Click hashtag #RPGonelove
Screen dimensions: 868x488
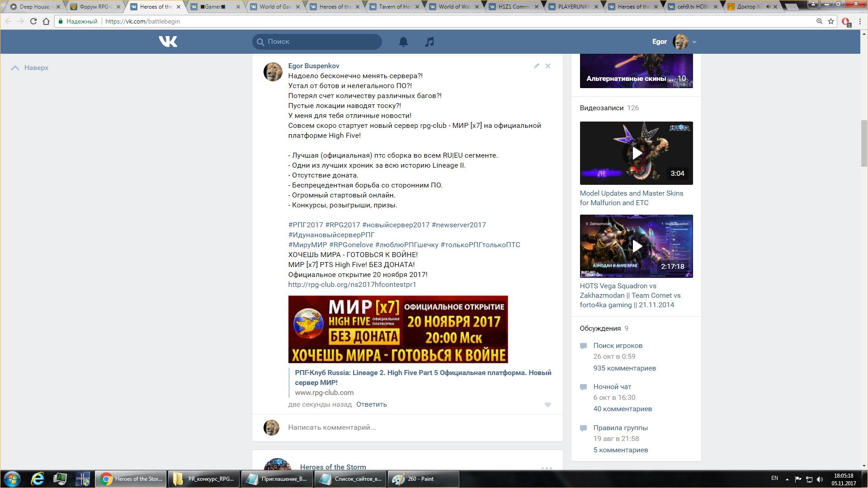tap(351, 245)
